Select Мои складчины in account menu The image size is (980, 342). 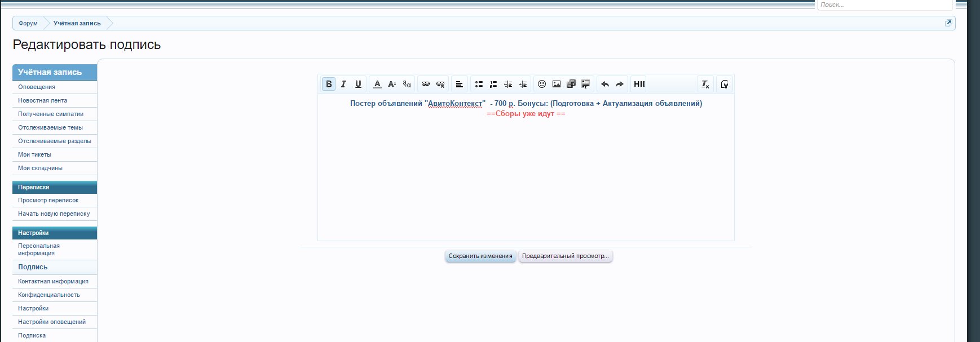click(x=40, y=168)
